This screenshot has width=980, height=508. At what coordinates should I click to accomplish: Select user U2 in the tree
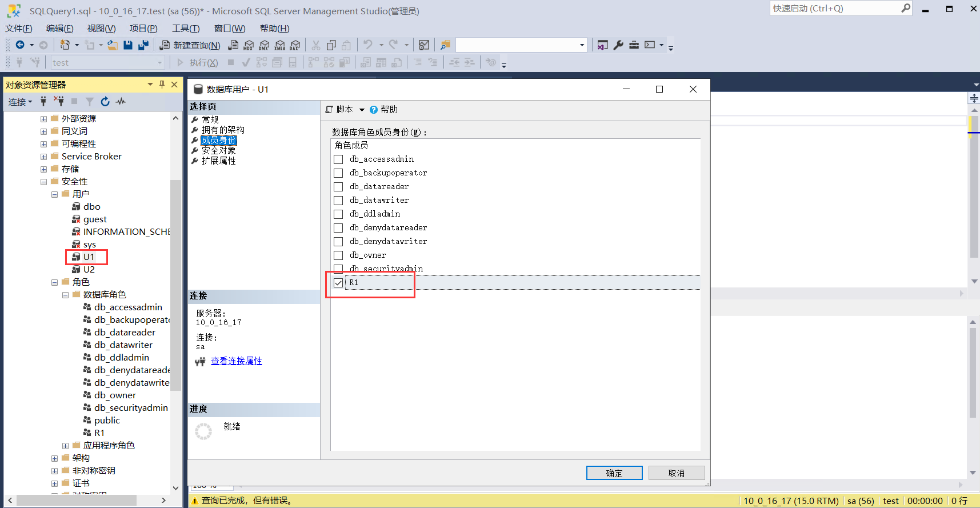(89, 270)
